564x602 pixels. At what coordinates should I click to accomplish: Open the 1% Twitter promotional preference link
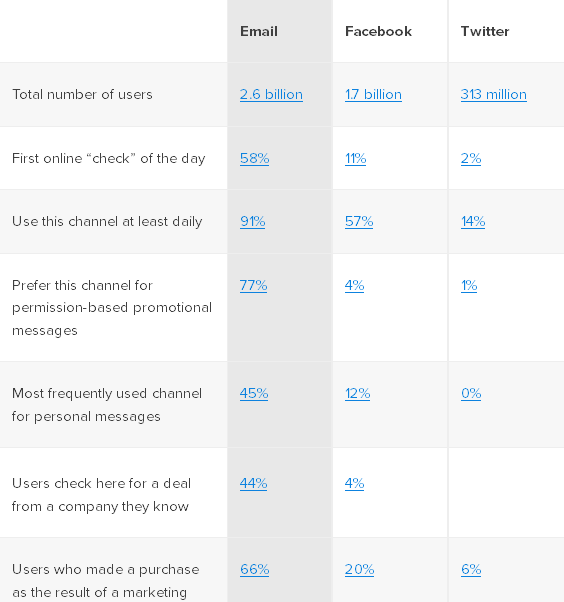pos(469,285)
